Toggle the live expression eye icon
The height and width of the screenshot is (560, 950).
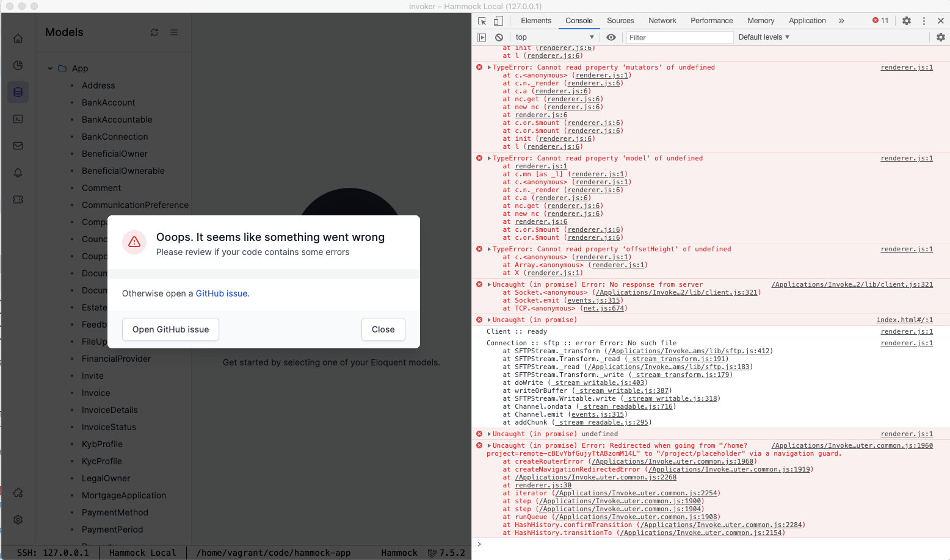pos(611,37)
